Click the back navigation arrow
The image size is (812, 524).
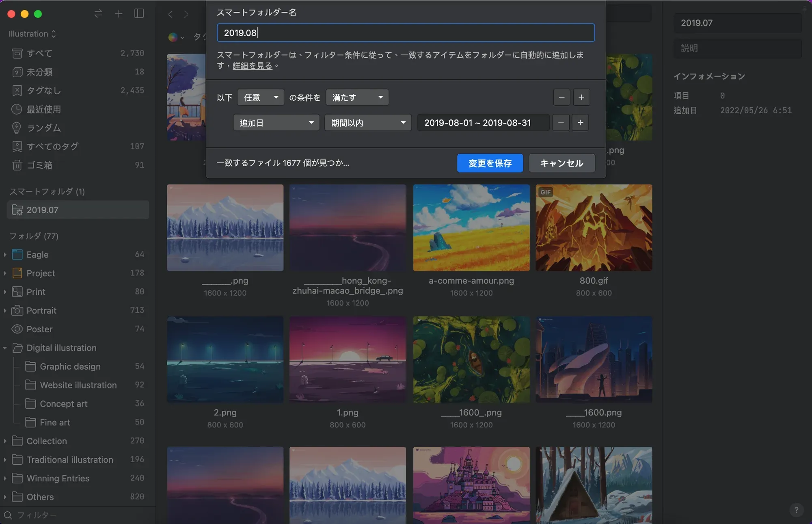[x=171, y=14]
